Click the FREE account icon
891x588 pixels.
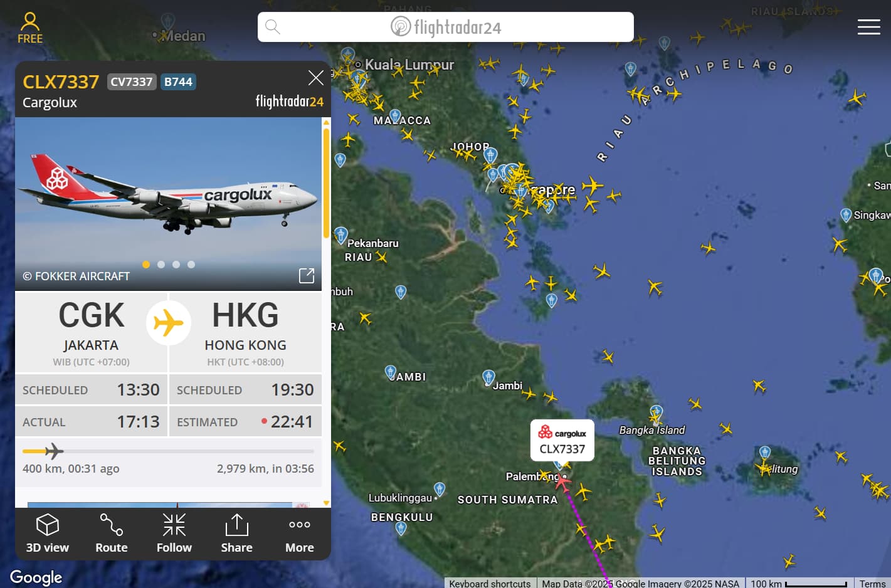pyautogui.click(x=30, y=28)
